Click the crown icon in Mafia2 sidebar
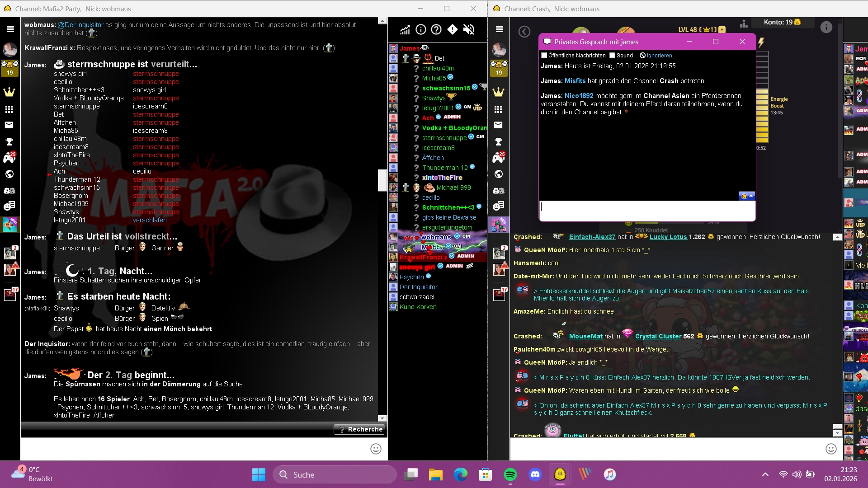 click(9, 92)
